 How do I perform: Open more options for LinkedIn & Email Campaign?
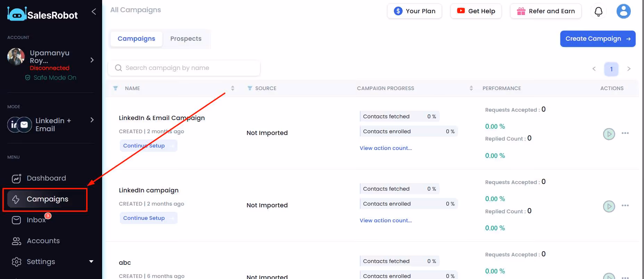point(625,133)
